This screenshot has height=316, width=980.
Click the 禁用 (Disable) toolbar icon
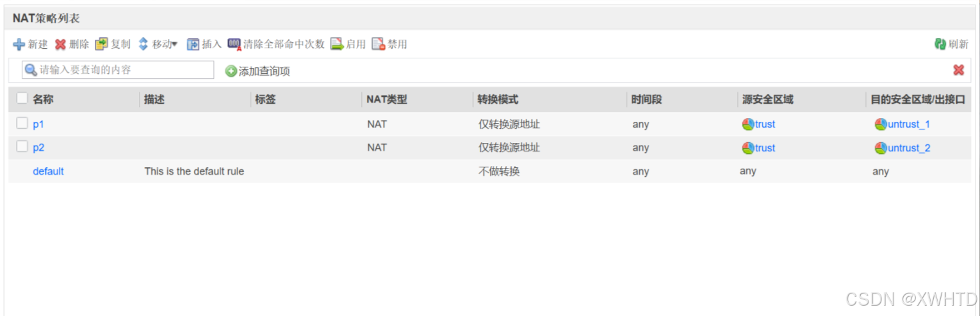(378, 44)
